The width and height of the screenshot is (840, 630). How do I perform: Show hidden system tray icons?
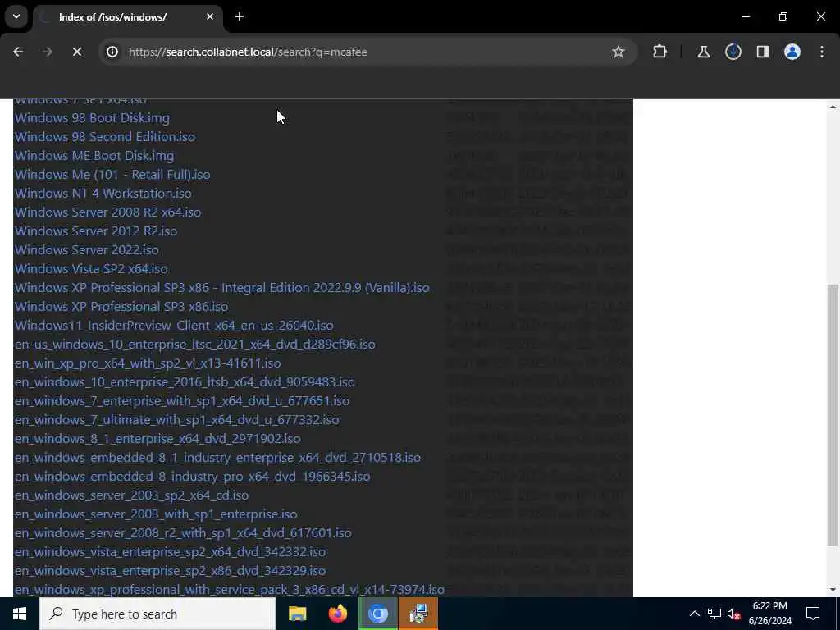click(694, 614)
